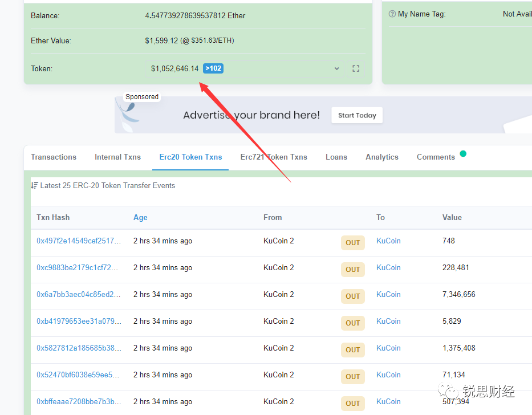Open transaction hash 0x5827812a185685b38
Screen dimensions: 532x415
pos(79,348)
